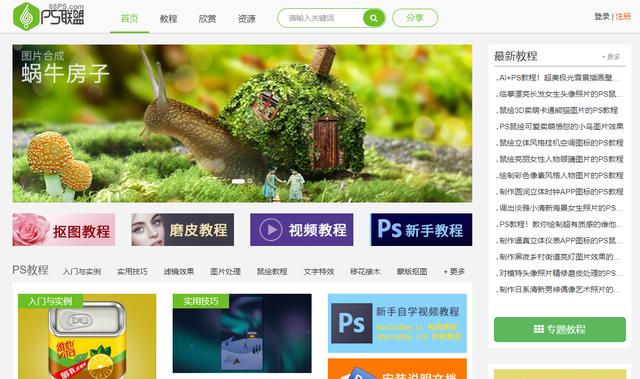Image resolution: width=640 pixels, height=379 pixels.
Task: Open the 欣赏 navigation tab
Action: coord(207,18)
